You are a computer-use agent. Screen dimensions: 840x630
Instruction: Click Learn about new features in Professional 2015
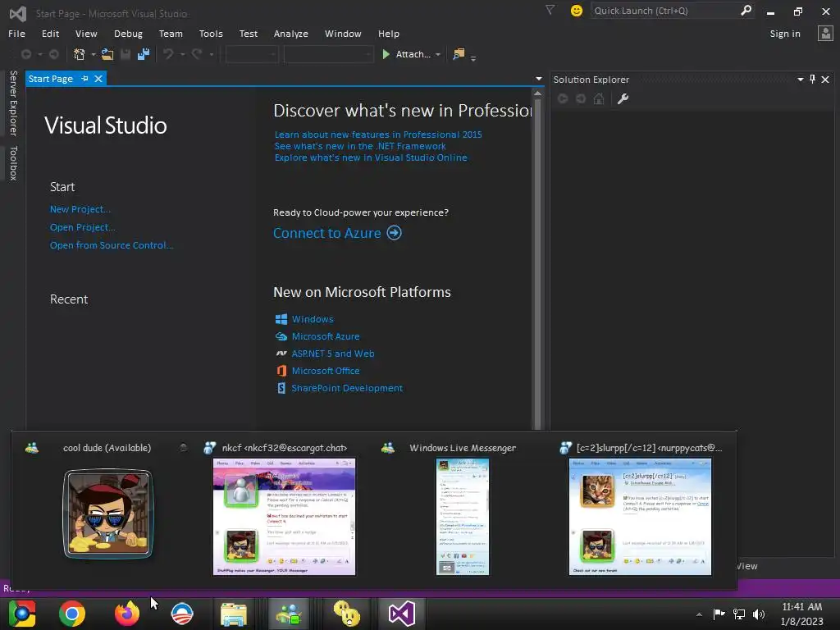coord(378,135)
